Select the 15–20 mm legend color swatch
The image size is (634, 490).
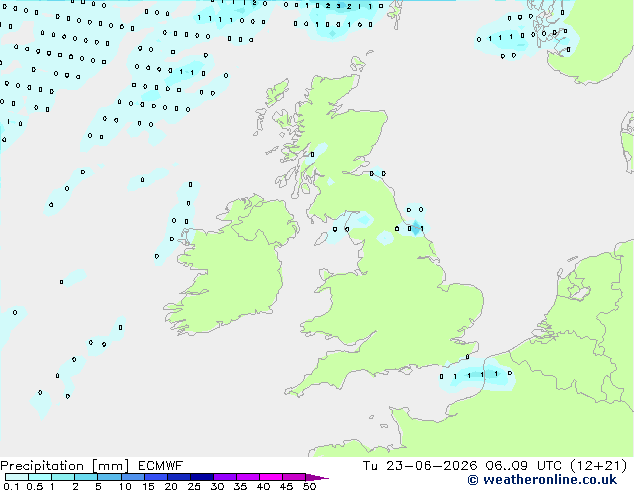click(156, 477)
